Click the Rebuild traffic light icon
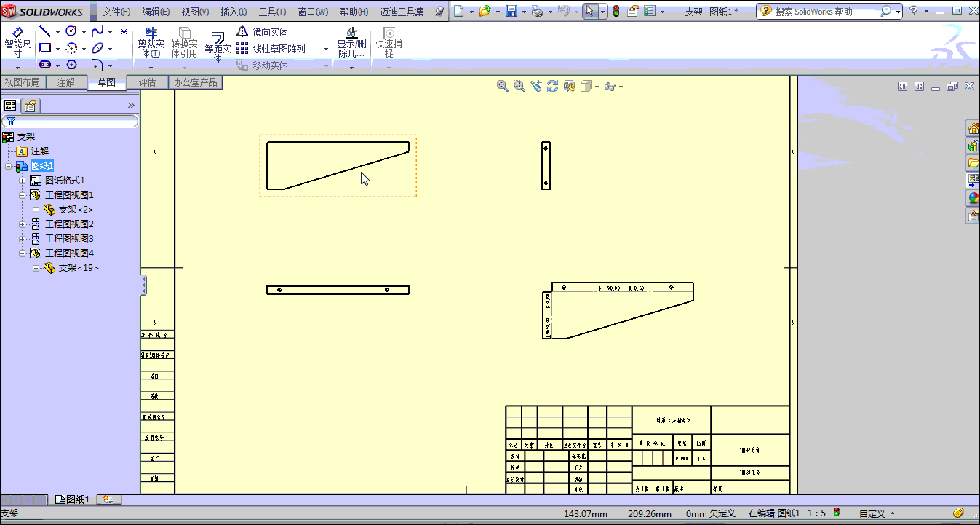The width and height of the screenshot is (980, 525). coord(616,11)
